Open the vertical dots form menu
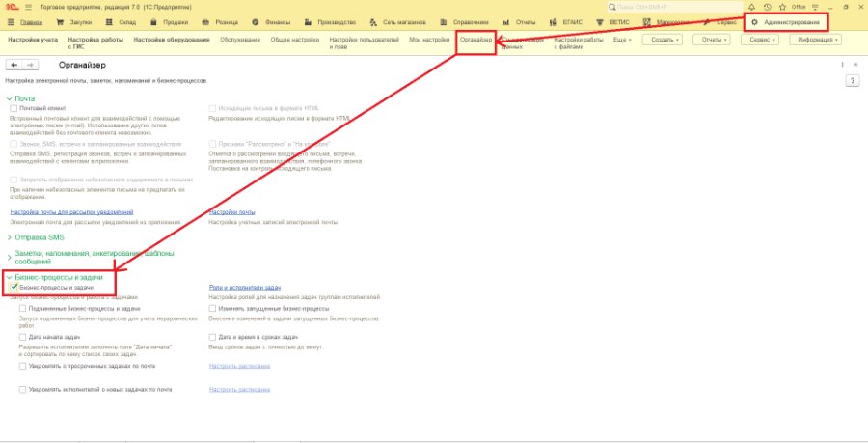 [843, 65]
